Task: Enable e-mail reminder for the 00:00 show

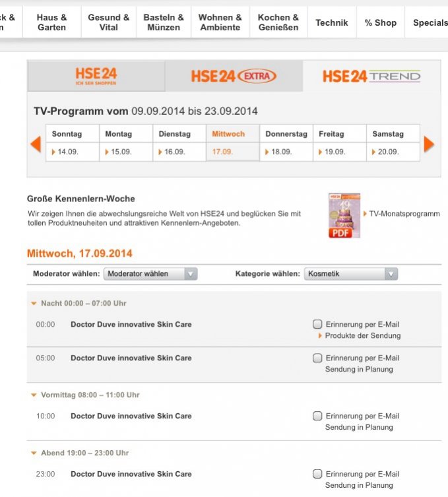Action: coord(318,324)
